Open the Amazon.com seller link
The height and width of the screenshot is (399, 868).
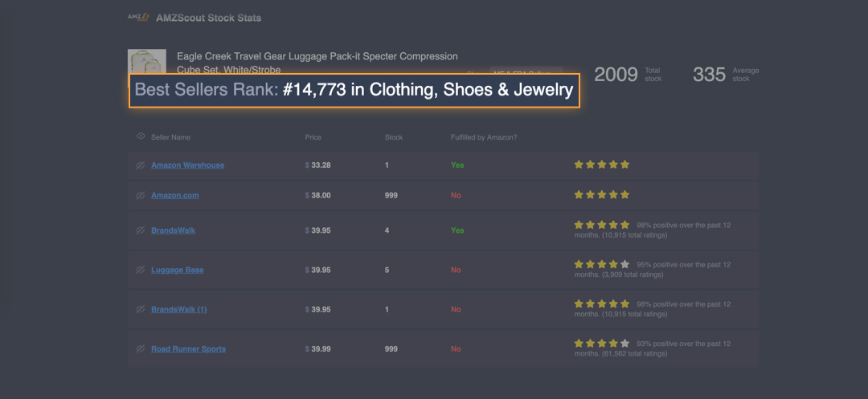175,196
